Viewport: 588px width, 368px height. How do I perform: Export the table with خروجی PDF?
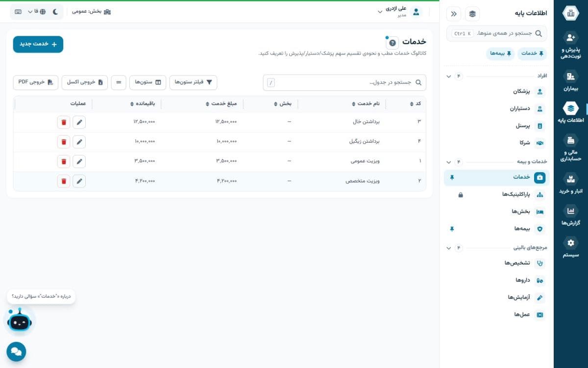[x=36, y=82]
